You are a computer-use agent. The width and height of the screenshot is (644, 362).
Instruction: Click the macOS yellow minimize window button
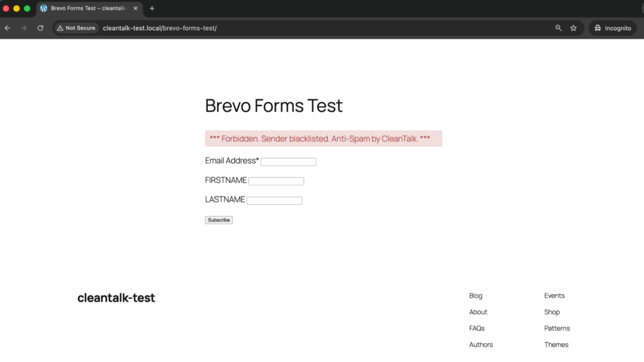[16, 8]
